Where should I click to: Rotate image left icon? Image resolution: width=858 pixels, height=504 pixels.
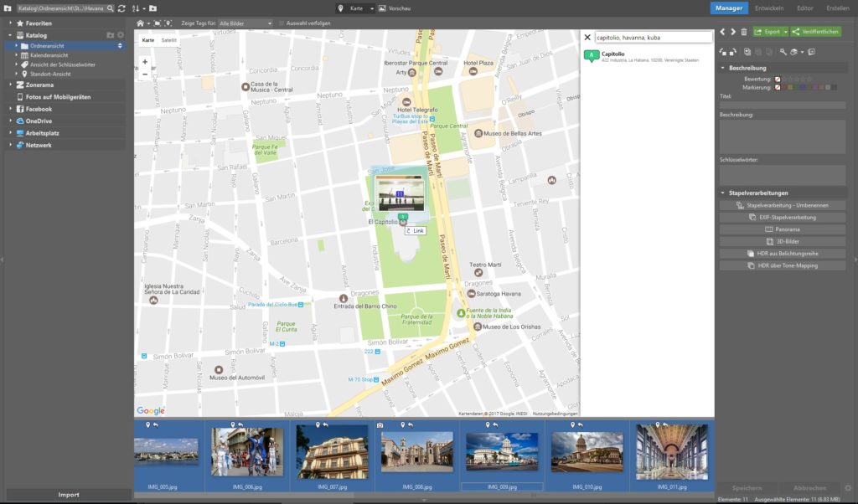point(723,52)
